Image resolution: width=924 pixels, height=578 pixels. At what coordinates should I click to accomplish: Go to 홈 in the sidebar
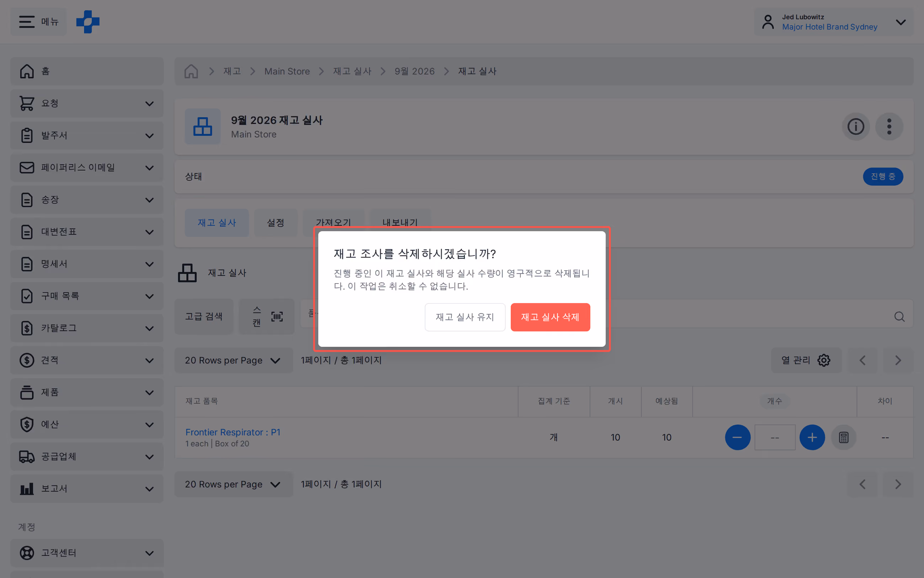point(87,71)
